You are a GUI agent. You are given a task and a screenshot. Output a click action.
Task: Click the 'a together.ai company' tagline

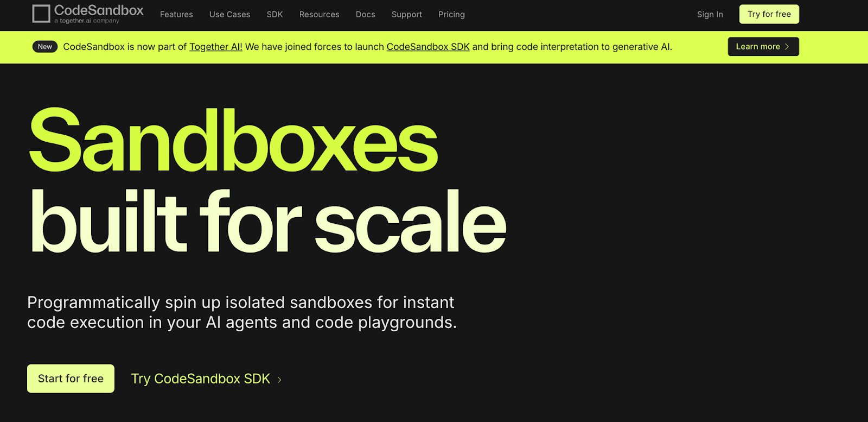(87, 21)
